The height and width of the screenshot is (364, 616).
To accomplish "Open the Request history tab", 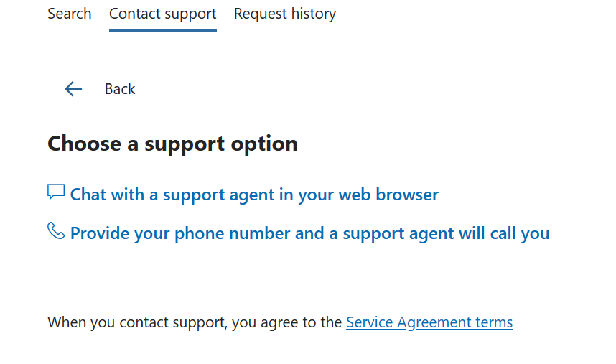I will (x=285, y=14).
